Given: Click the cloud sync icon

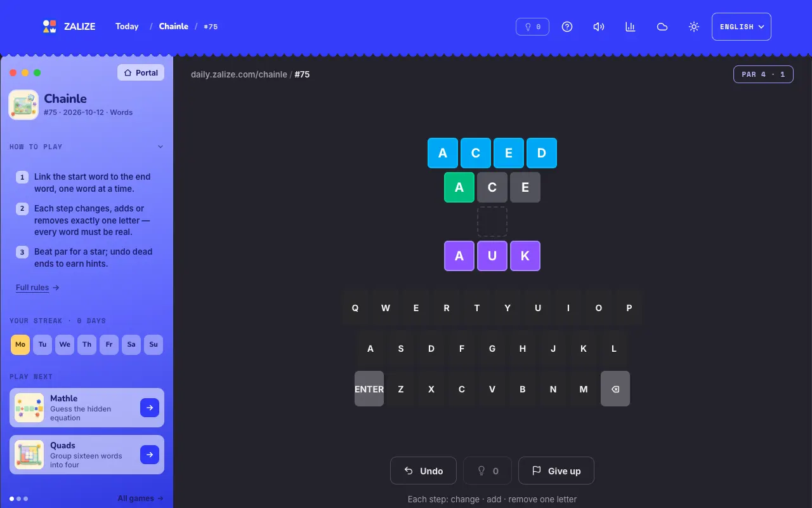Looking at the screenshot, I should [x=662, y=27].
